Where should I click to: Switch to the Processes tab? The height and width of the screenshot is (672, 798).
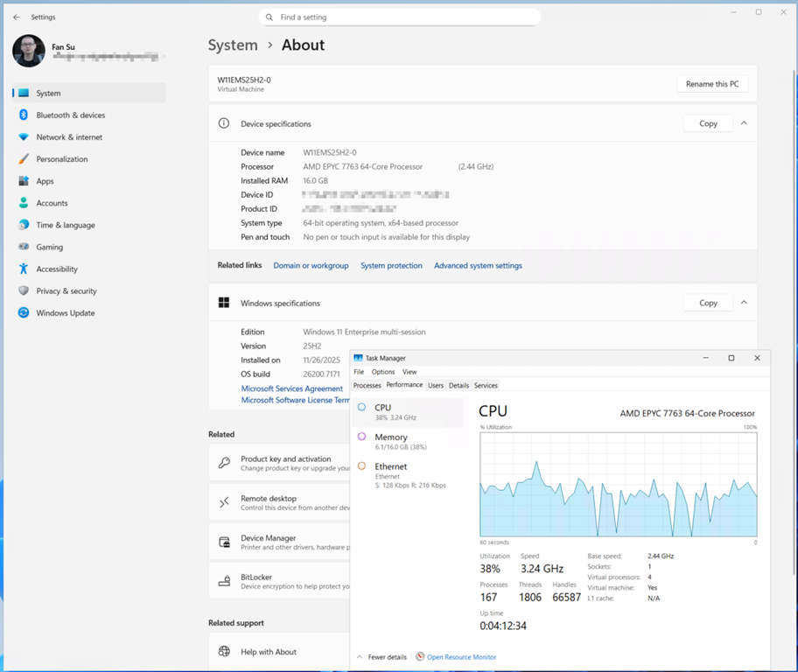367,386
